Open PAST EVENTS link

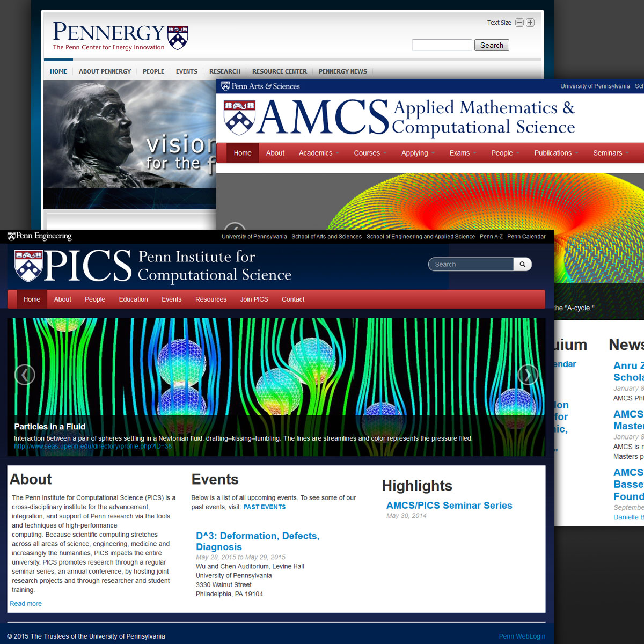coord(265,507)
